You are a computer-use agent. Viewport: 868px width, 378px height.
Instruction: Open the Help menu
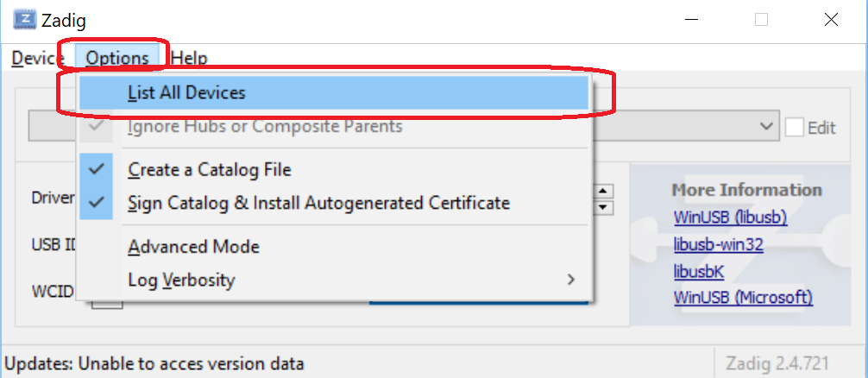tap(189, 58)
